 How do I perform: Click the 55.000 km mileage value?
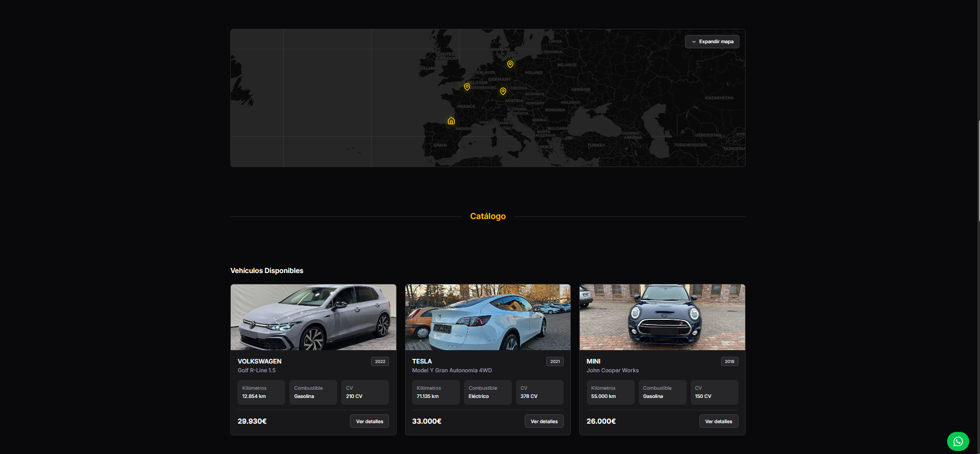603,396
